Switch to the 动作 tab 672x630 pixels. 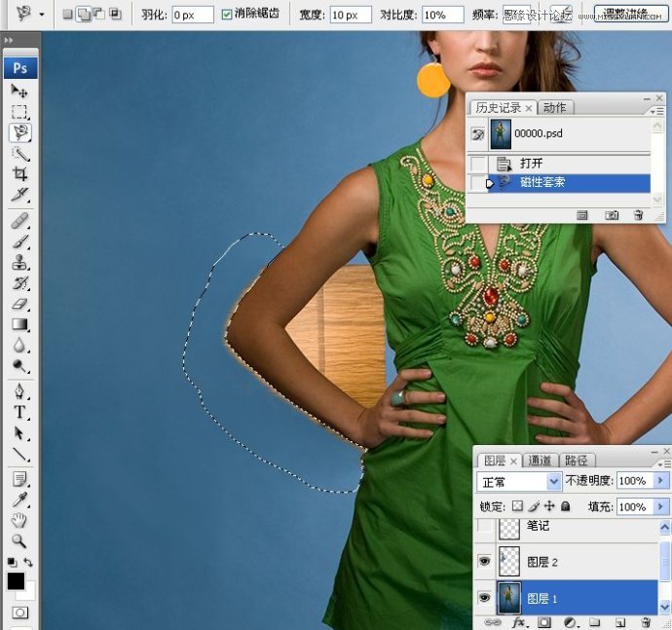click(x=554, y=107)
